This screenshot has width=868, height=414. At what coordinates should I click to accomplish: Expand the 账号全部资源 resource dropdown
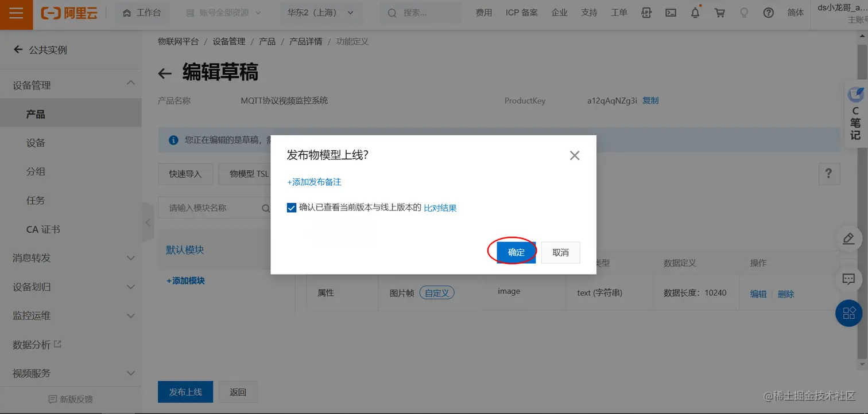tap(224, 13)
